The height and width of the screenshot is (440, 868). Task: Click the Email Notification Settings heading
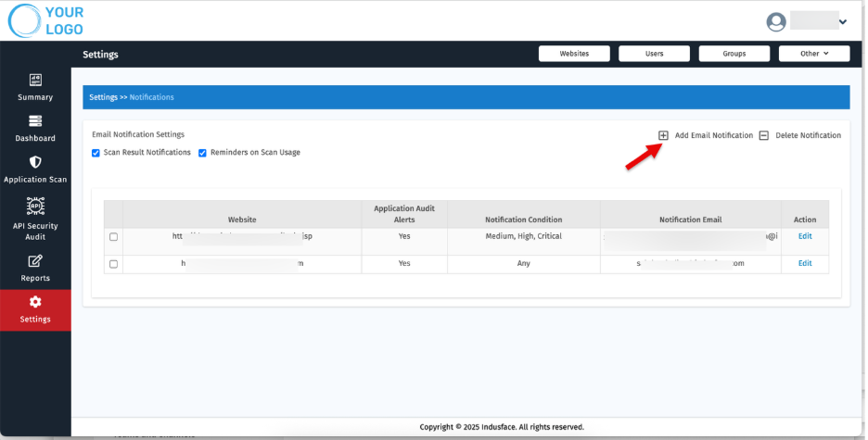pos(138,134)
